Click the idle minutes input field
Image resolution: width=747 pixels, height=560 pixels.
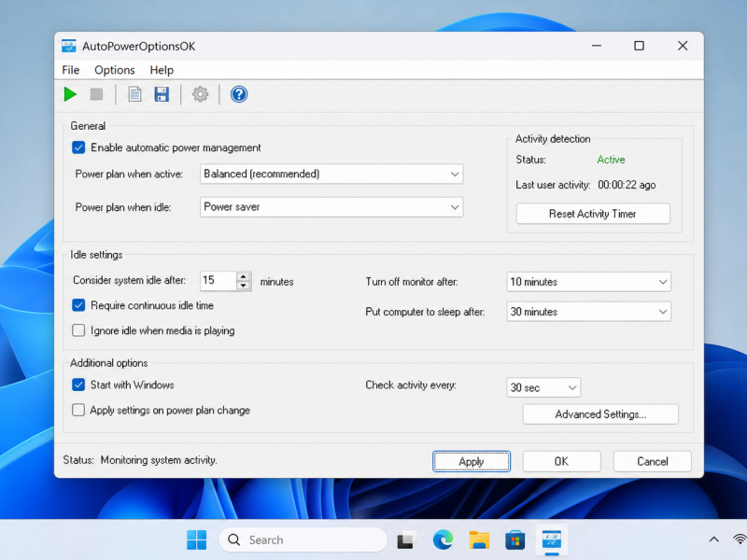click(x=218, y=281)
